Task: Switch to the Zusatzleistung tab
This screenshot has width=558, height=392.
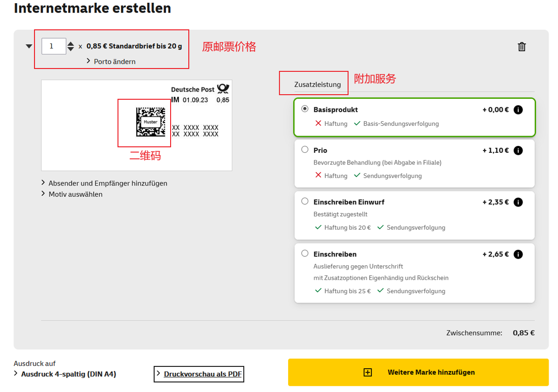Action: point(317,85)
